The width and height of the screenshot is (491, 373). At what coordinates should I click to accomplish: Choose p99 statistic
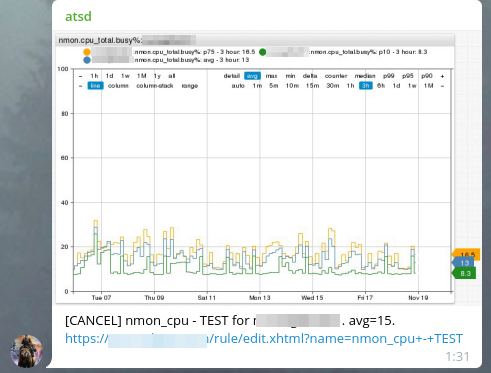[x=389, y=76]
